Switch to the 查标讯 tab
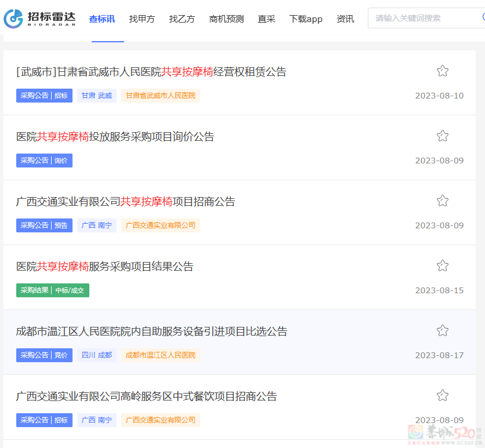The image size is (485, 448). point(102,19)
